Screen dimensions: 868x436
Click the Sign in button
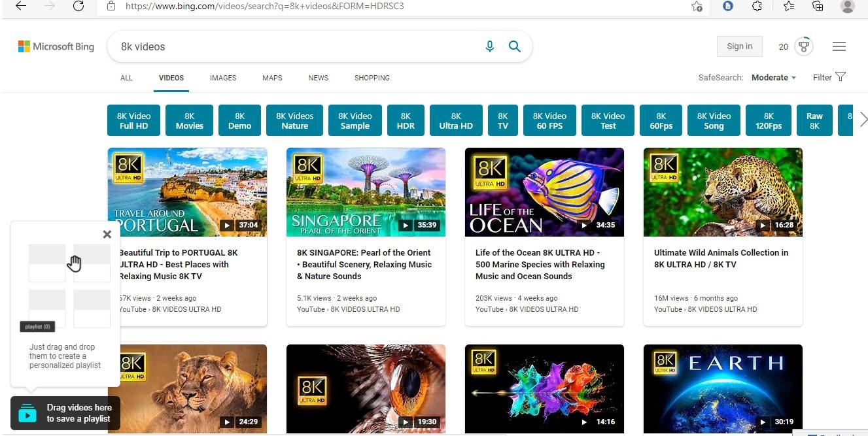pos(739,46)
